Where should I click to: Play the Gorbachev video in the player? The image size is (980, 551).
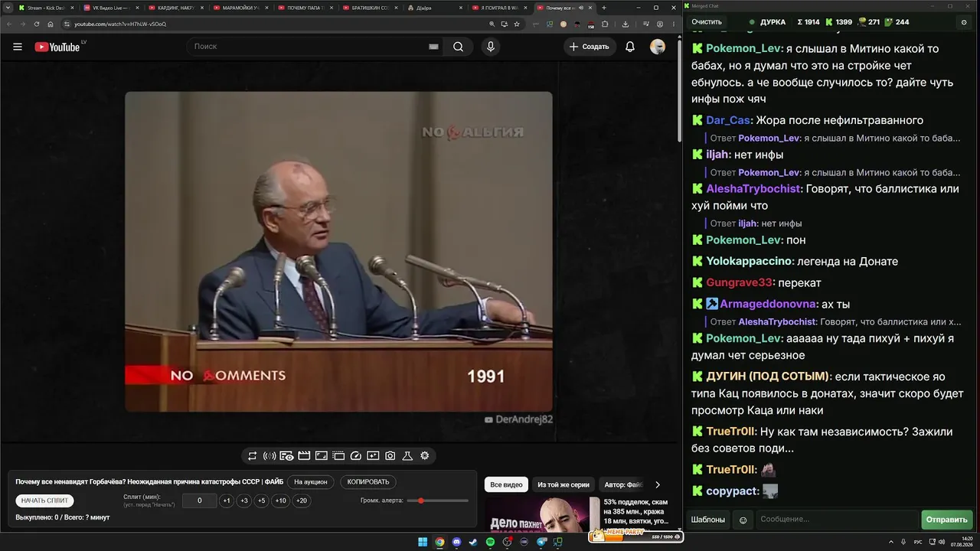(x=338, y=252)
